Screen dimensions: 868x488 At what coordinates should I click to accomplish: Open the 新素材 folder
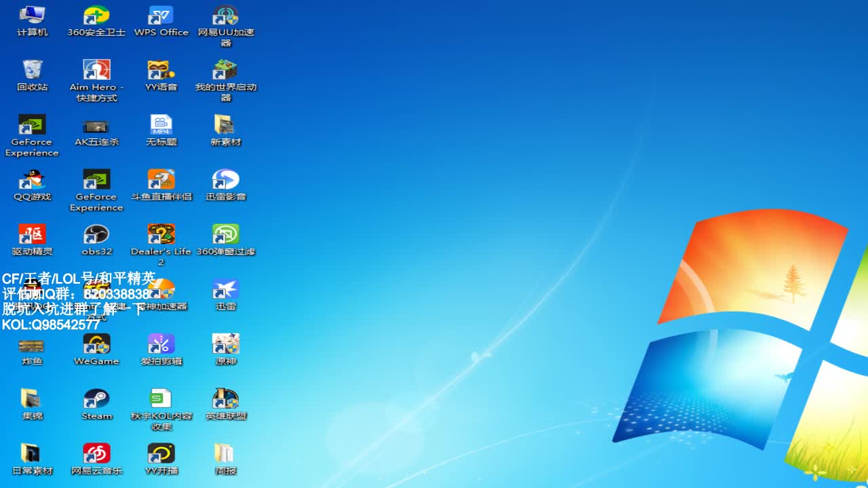pyautogui.click(x=226, y=131)
